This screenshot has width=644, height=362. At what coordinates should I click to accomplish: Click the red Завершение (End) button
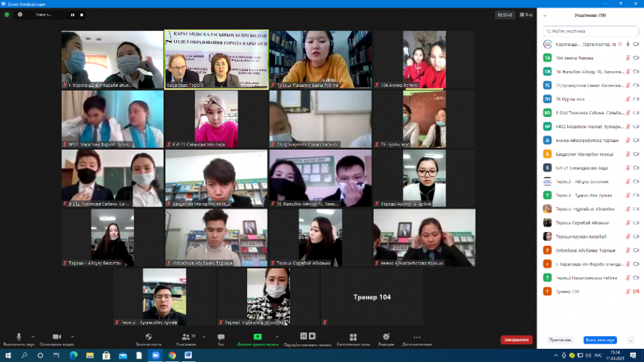pyautogui.click(x=517, y=340)
